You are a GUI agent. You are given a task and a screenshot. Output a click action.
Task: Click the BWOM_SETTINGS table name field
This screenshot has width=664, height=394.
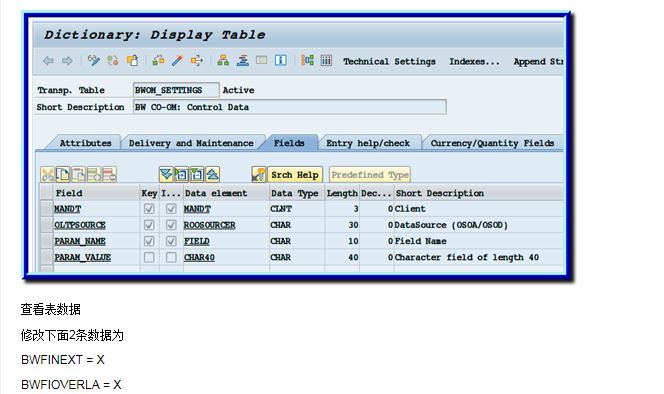pos(176,90)
